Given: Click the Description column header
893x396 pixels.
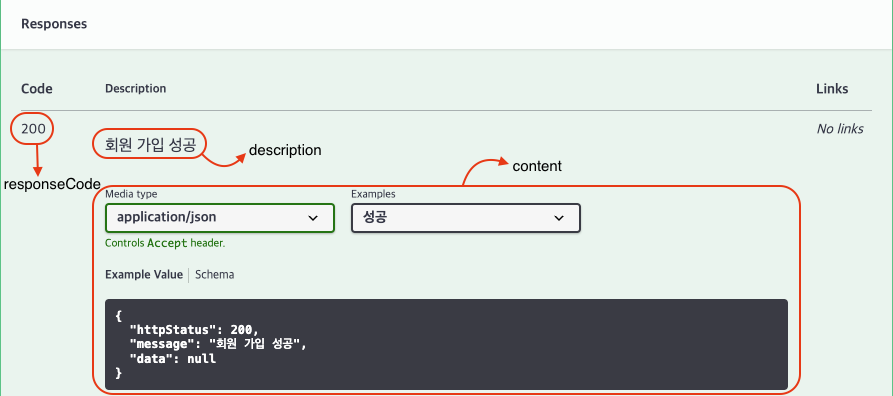Looking at the screenshot, I should [x=136, y=89].
